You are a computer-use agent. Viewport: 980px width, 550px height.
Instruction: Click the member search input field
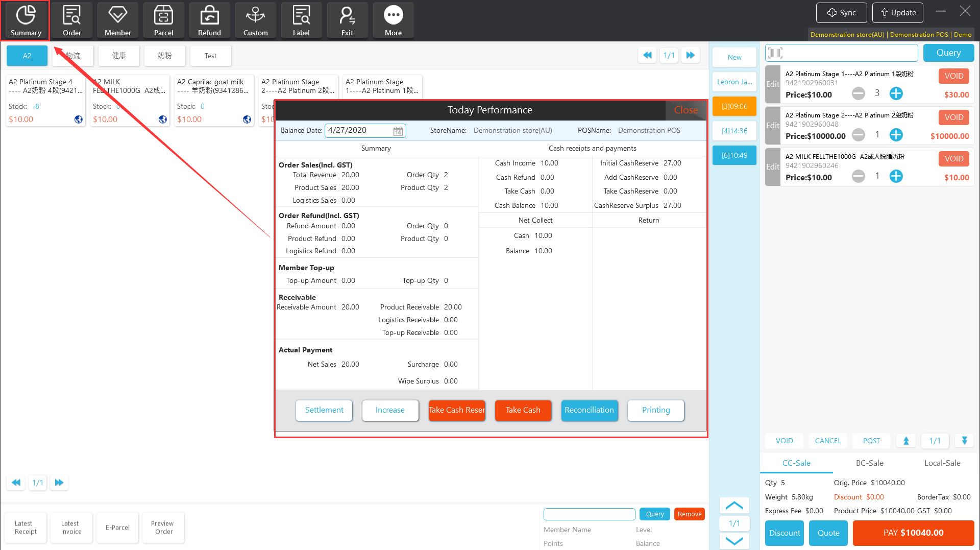tap(589, 514)
